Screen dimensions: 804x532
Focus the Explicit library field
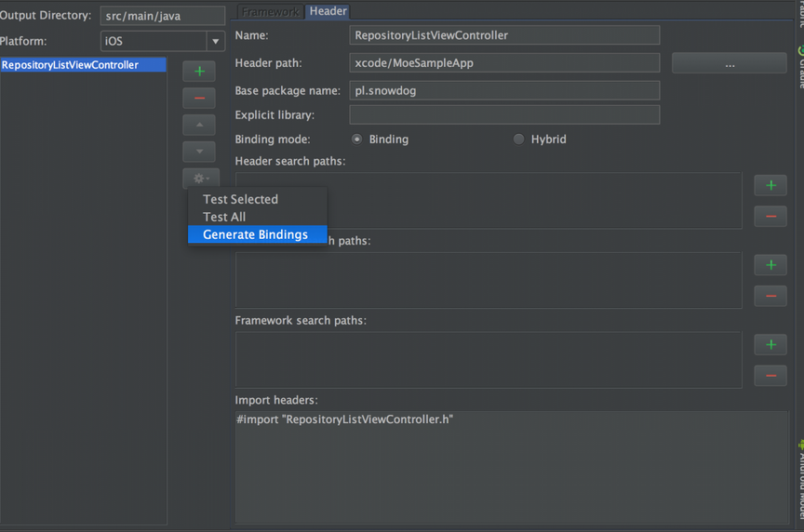504,114
